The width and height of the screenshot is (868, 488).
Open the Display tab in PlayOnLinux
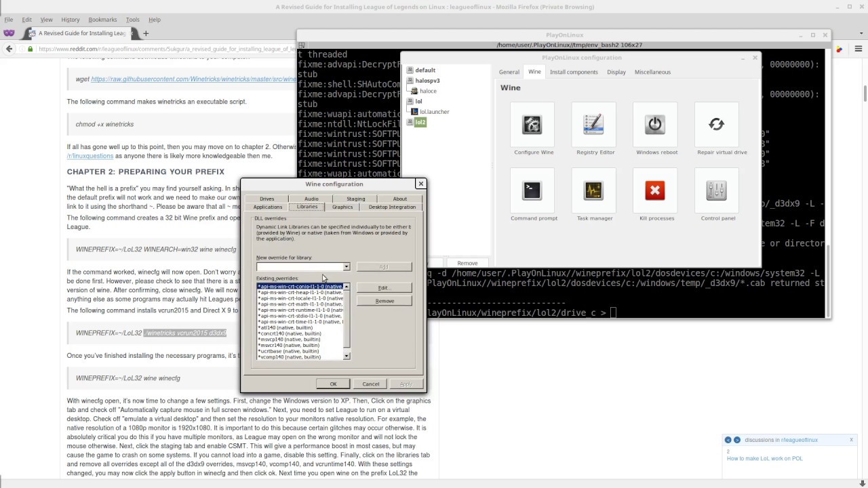(616, 72)
